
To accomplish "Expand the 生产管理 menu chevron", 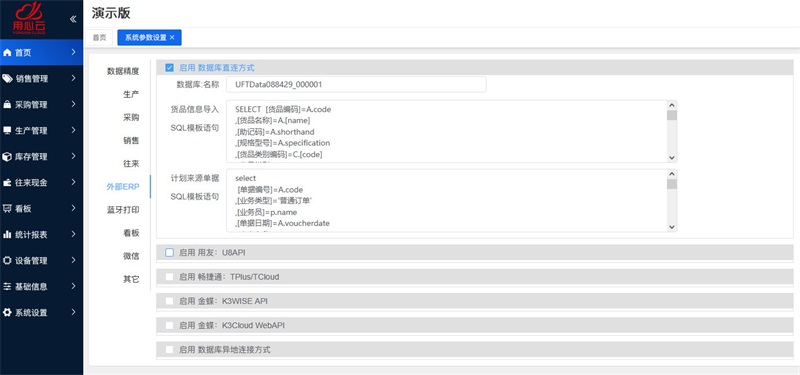I will click(x=73, y=130).
